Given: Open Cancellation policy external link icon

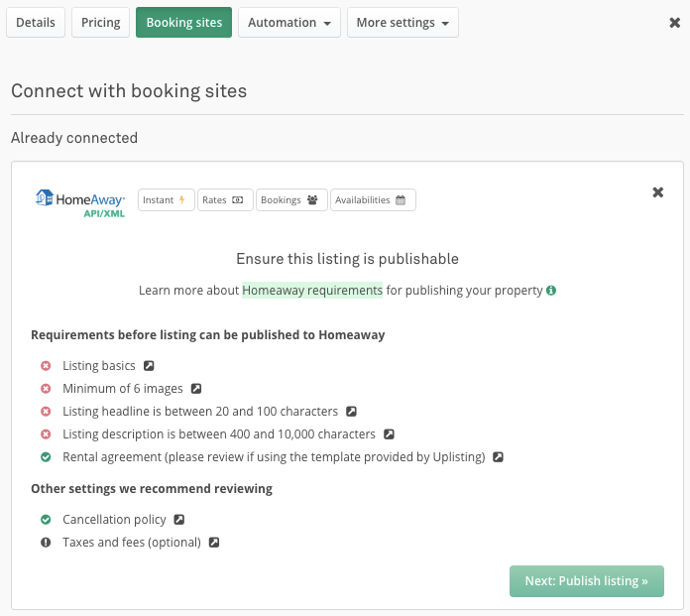Looking at the screenshot, I should click(178, 520).
